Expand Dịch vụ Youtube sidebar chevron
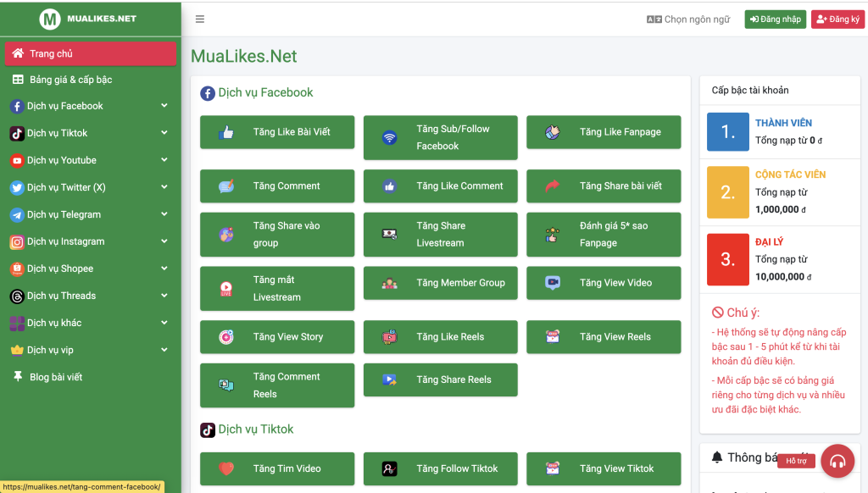 164,160
